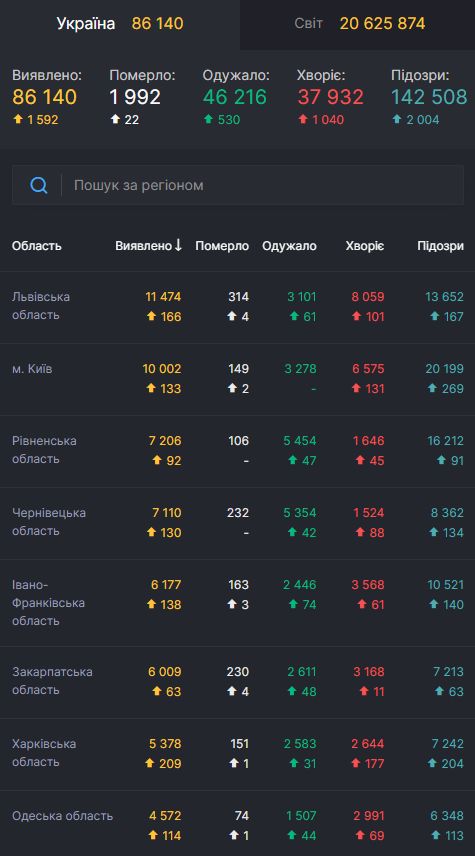Sort table by Хворіє column
This screenshot has width=475, height=856.
(365, 246)
